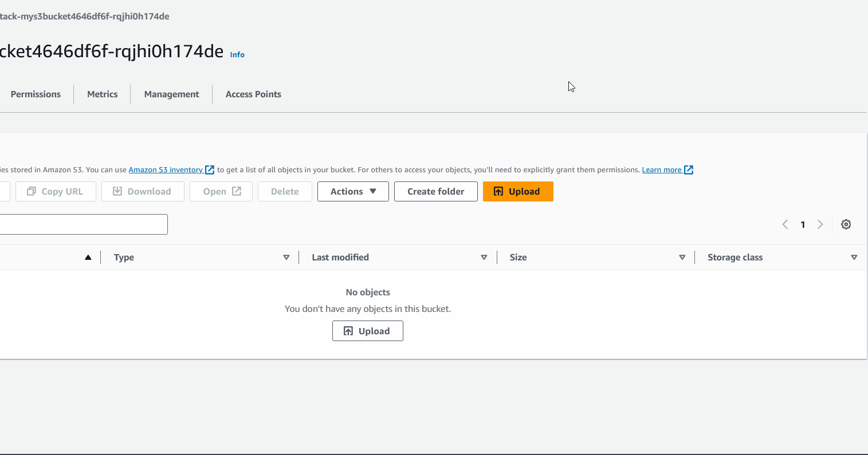Open the Size column filter dropdown
Screen dimensions: 868x455
coord(682,257)
